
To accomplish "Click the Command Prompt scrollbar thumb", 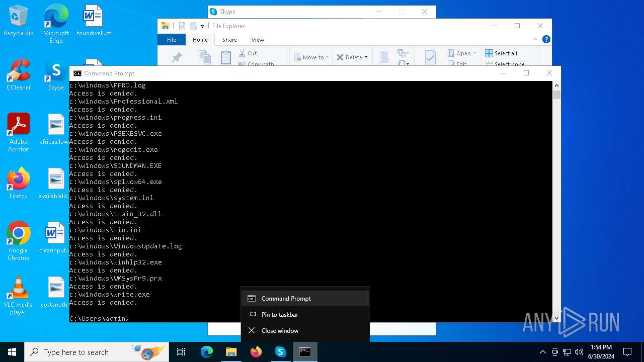I will 556,95.
